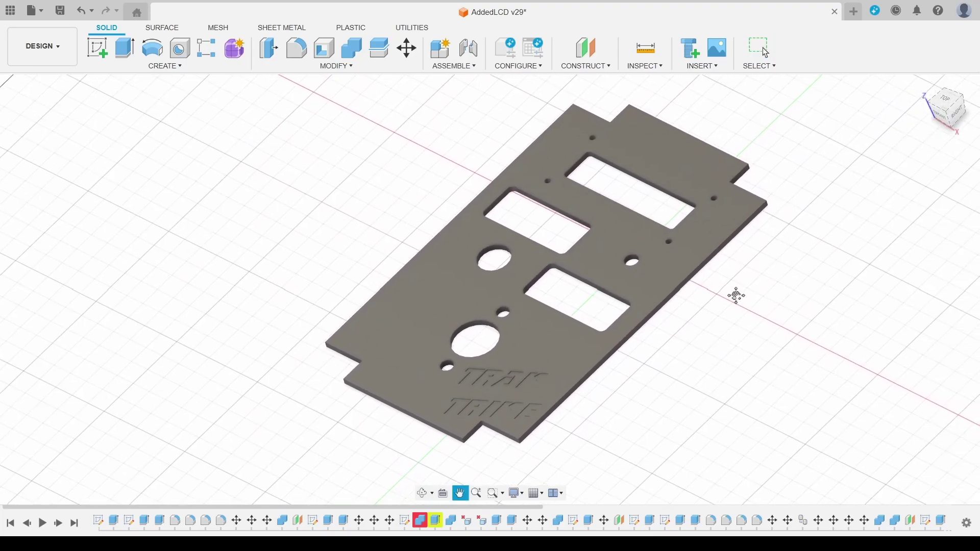This screenshot has width=980, height=551.
Task: Open the display settings dropdown
Action: point(516,493)
